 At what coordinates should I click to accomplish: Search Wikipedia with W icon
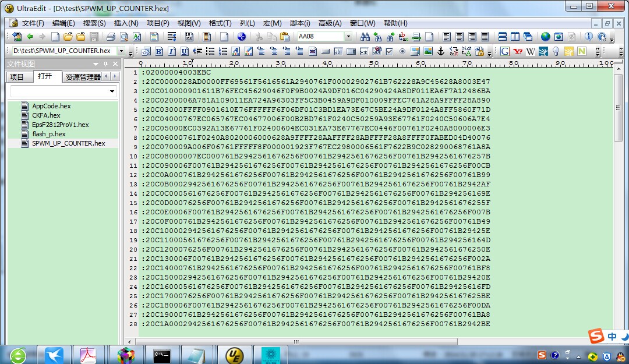coord(531,51)
